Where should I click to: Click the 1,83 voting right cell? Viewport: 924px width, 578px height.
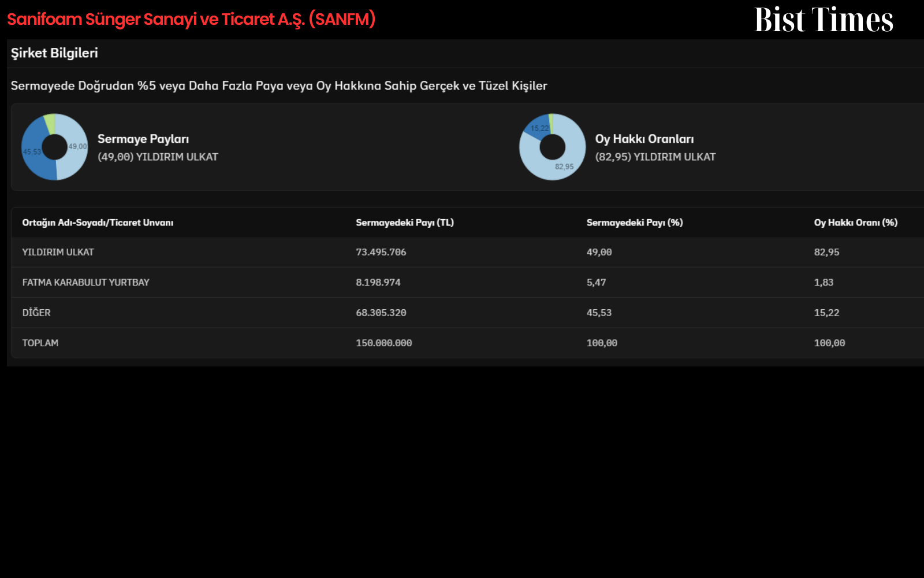pos(824,282)
